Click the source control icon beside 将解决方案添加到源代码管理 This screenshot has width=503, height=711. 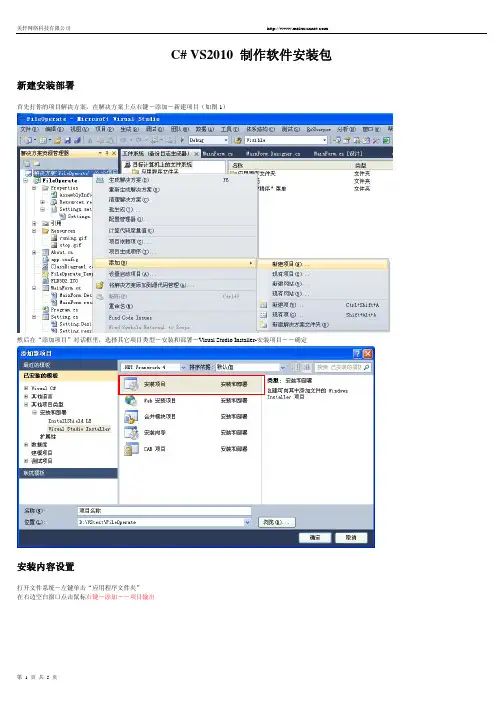[x=100, y=285]
